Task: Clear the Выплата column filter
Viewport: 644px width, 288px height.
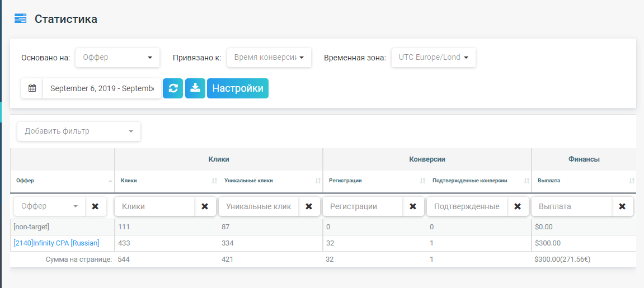Action: pos(622,206)
